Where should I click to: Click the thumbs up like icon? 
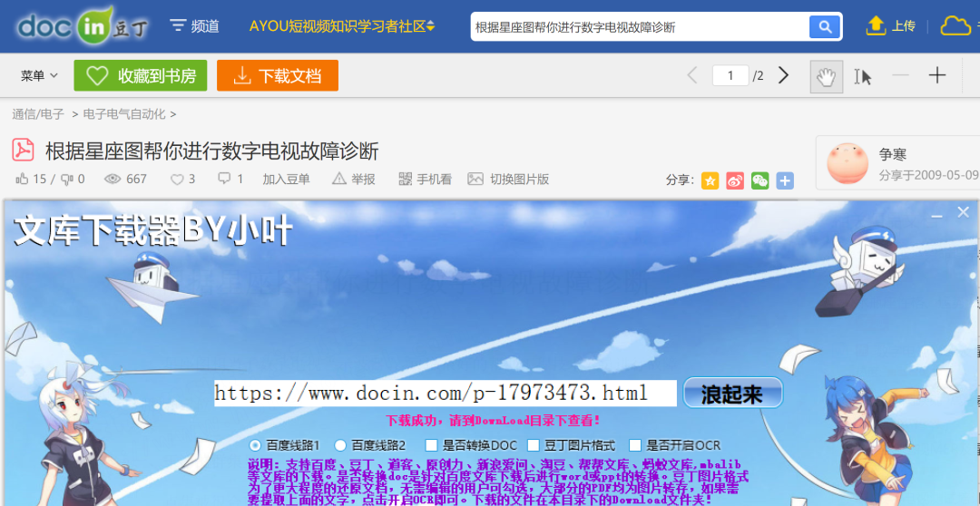[x=23, y=180]
